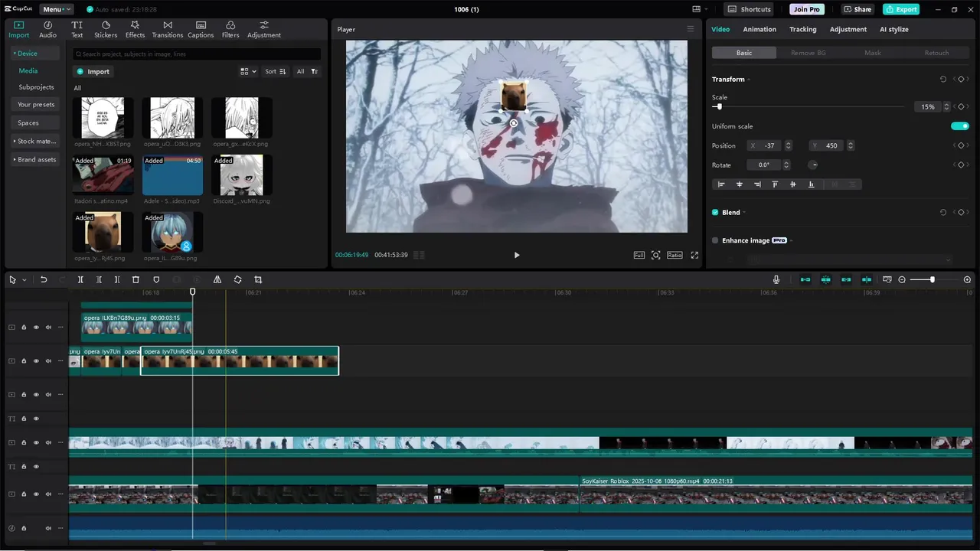The image size is (980, 551).
Task: Open the Shortcuts button
Action: (x=750, y=9)
